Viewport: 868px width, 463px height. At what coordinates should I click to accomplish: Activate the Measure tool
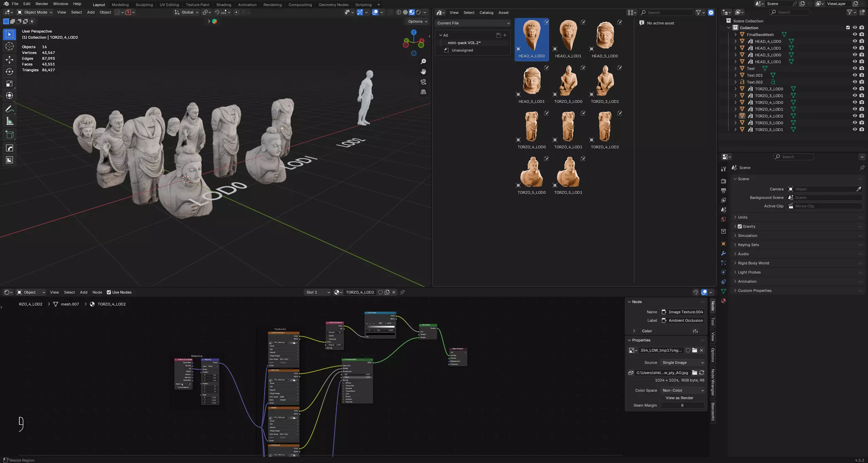point(9,122)
